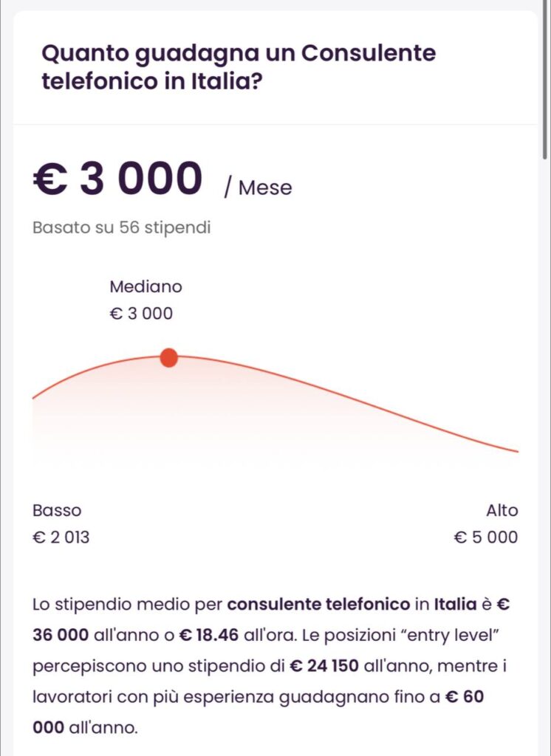Click the '36 000' annual salary figure

tap(61, 635)
